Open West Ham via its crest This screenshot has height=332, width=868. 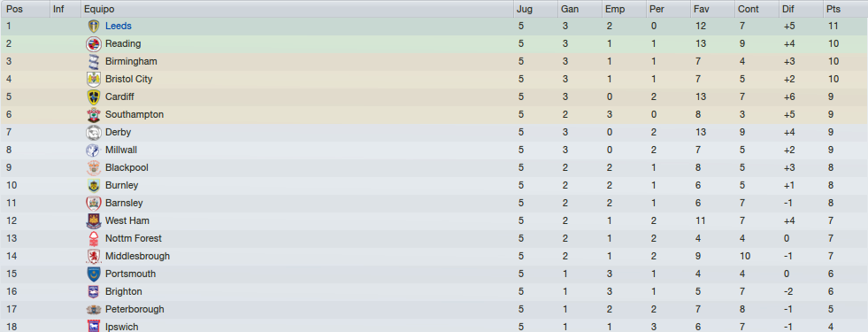point(94,221)
